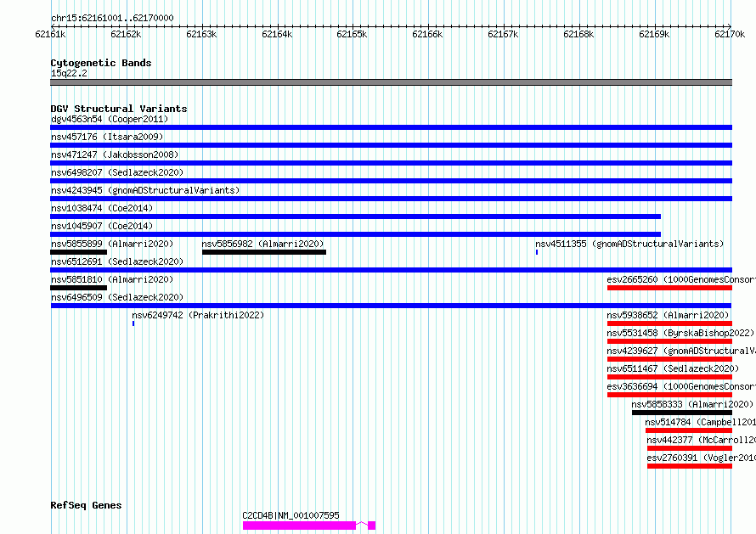Click the 62168k ruler tick label
Screen dimensions: 756x534
click(x=578, y=34)
